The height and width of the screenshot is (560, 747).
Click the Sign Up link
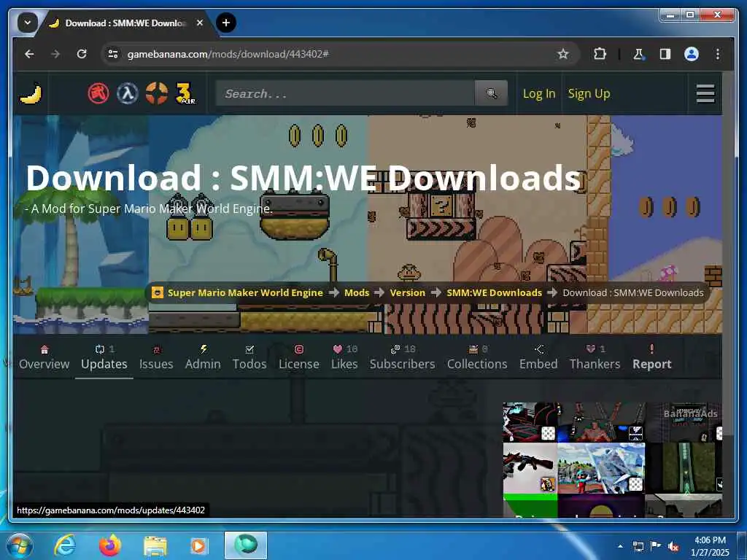point(589,93)
